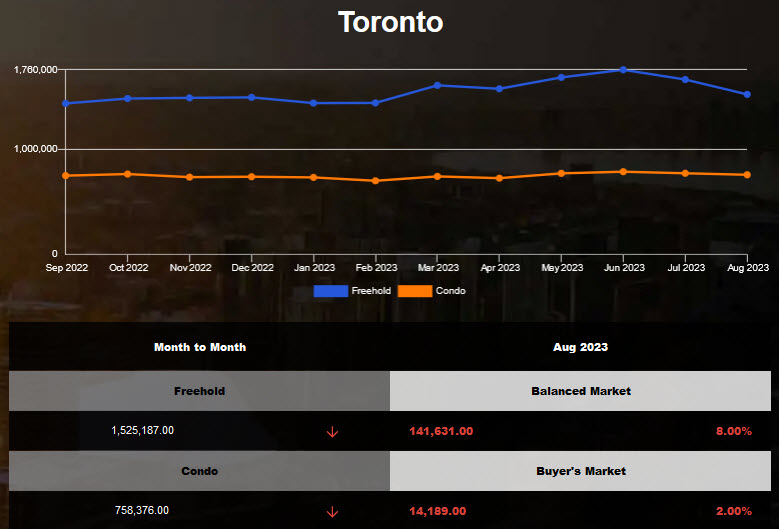The width and height of the screenshot is (779, 529).
Task: Click the Toronto chart title
Action: coord(390,22)
